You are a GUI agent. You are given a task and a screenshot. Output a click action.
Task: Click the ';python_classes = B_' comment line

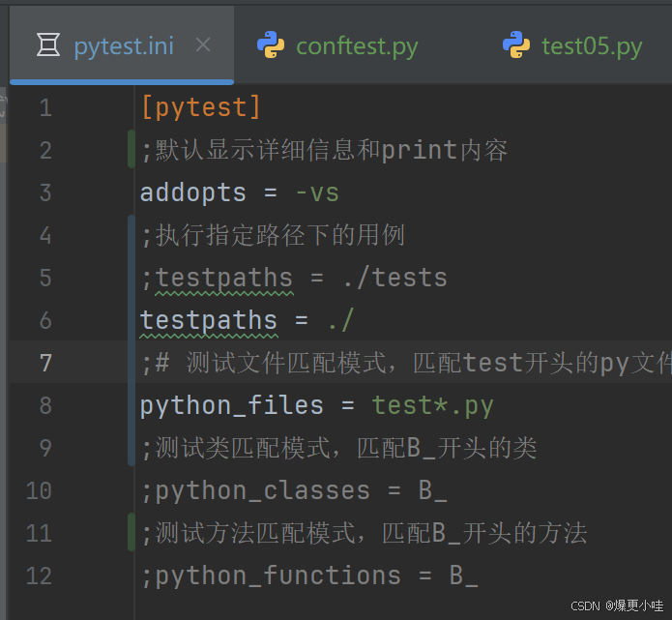(295, 491)
